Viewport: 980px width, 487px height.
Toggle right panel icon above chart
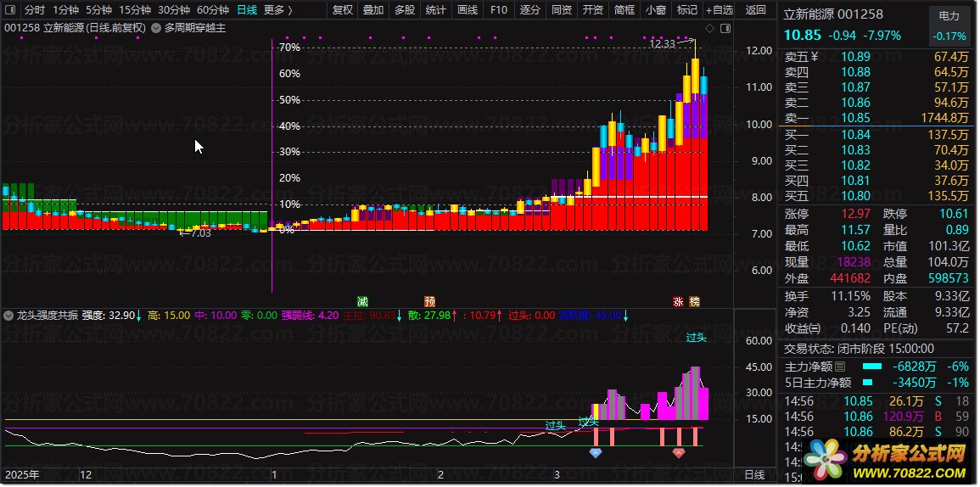point(725,28)
